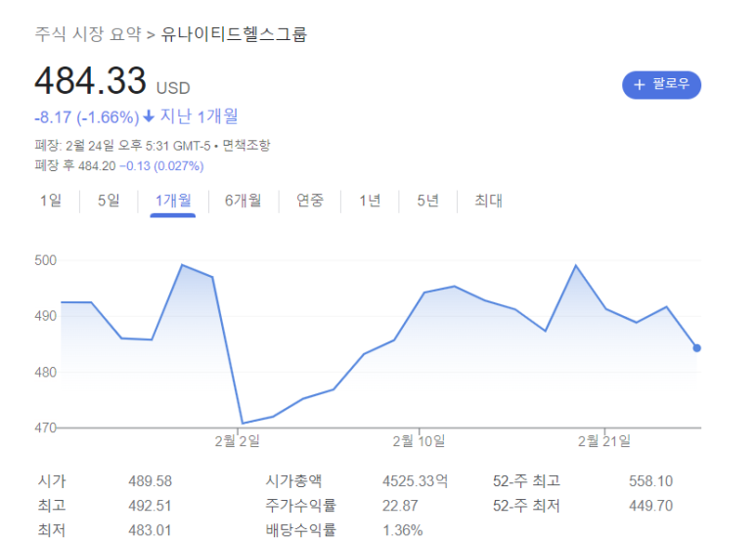Image resolution: width=756 pixels, height=540 pixels.
Task: Click the down arrow next to the change
Action: 149,115
